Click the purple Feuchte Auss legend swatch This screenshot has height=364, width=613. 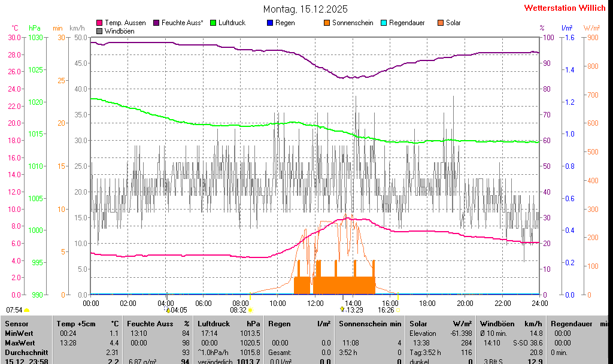tap(157, 23)
